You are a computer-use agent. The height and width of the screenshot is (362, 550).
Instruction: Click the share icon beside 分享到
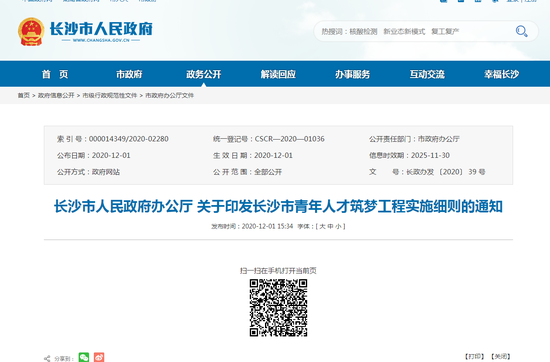[x=47, y=358]
